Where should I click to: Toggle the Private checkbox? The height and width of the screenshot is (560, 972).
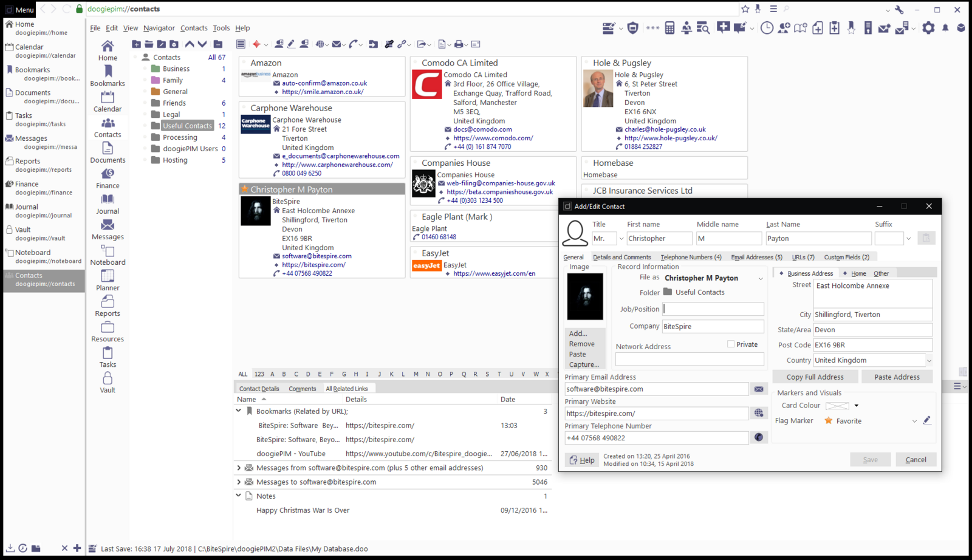[731, 344]
